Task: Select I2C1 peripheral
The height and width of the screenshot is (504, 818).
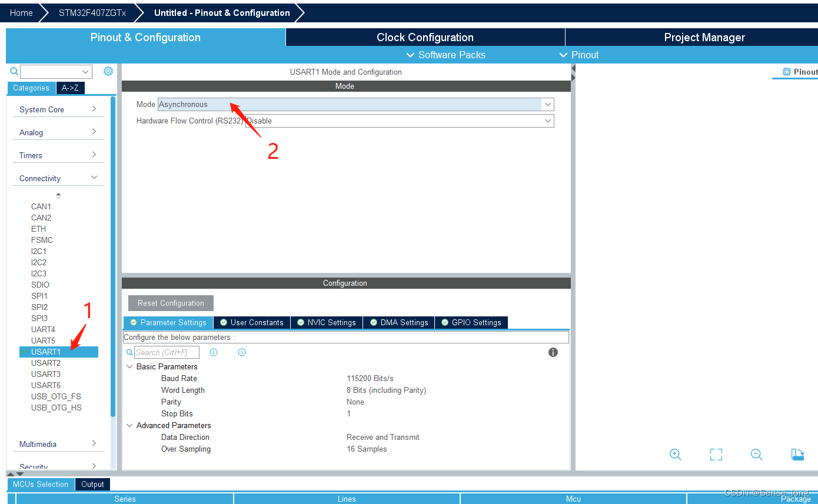Action: point(39,251)
